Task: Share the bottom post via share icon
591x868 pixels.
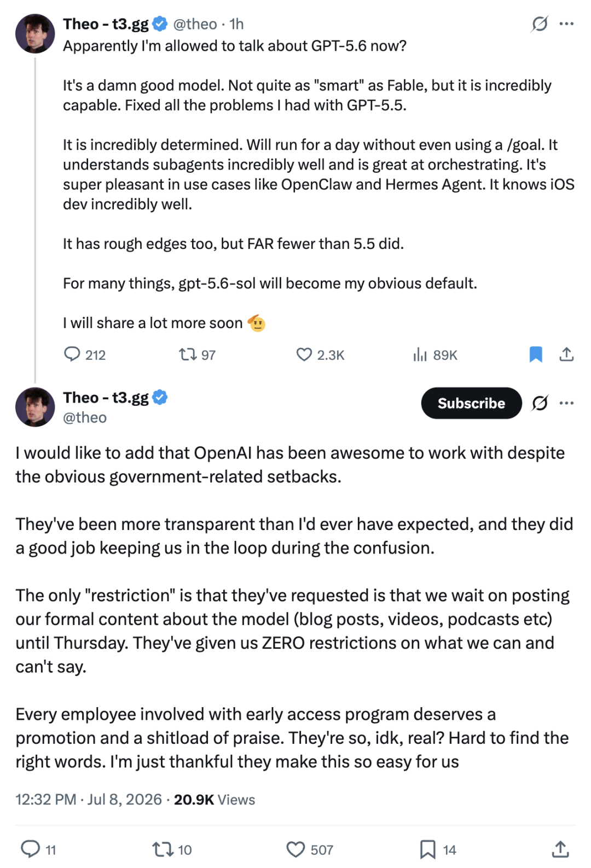Action: pos(560,849)
